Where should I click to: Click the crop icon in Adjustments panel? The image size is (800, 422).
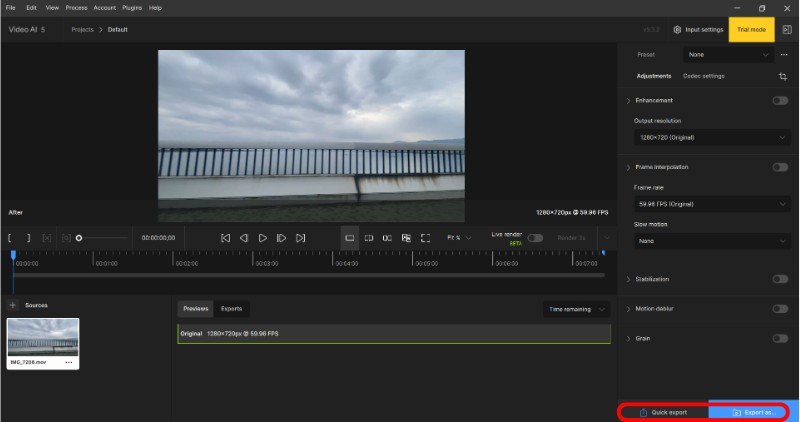782,76
